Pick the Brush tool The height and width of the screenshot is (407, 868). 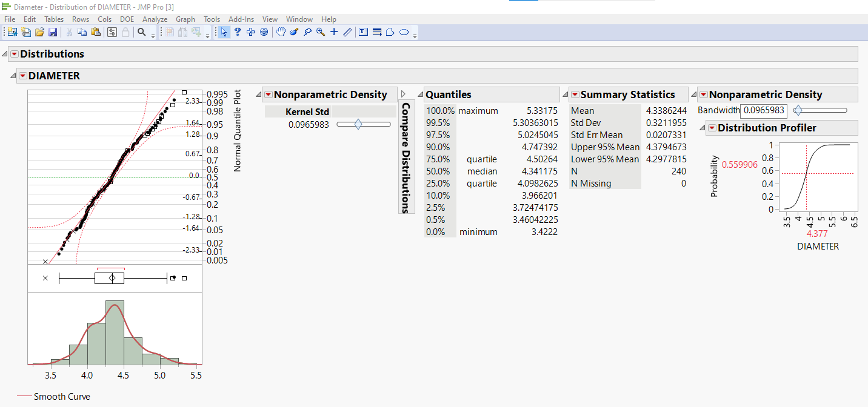295,32
